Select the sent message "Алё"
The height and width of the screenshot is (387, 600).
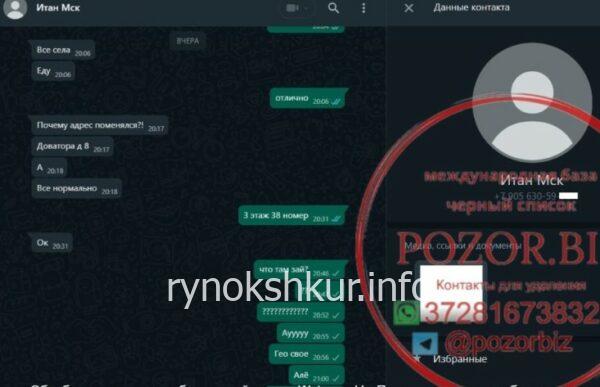click(x=316, y=375)
